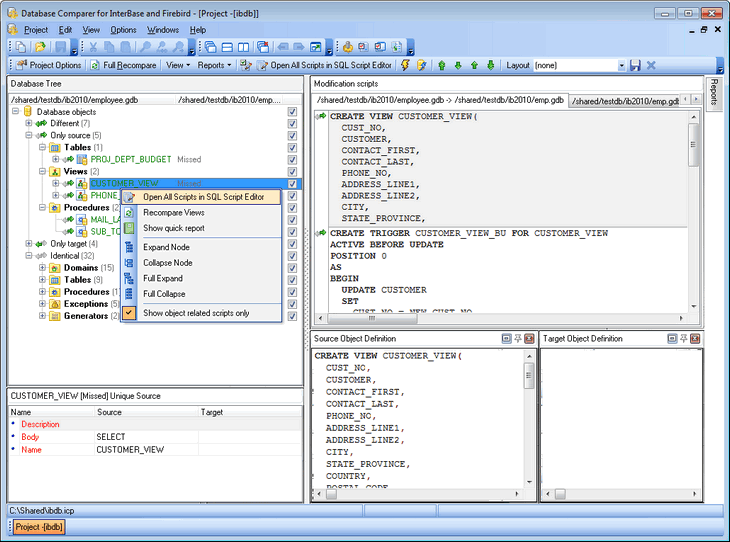This screenshot has height=542, width=730.
Task: Toggle checkbox for Generators row
Action: coord(292,316)
